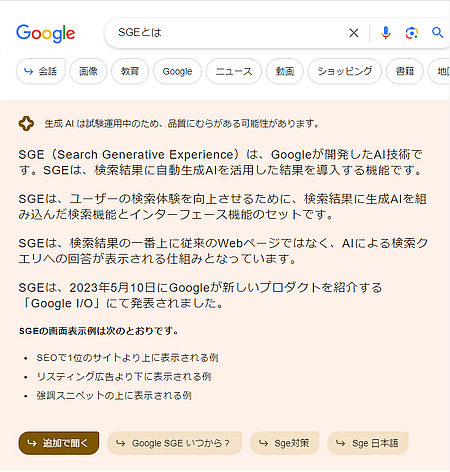Open the Google filter chip

pos(177,71)
